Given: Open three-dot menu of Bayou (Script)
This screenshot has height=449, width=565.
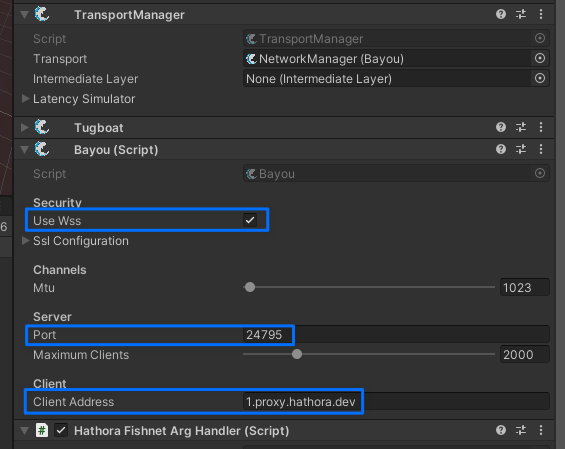Looking at the screenshot, I should (x=541, y=149).
